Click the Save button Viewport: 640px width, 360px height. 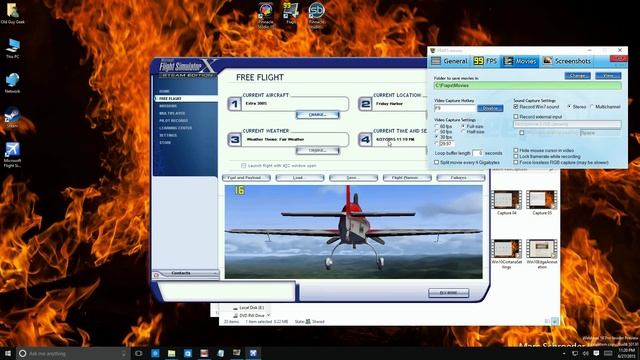(353, 178)
